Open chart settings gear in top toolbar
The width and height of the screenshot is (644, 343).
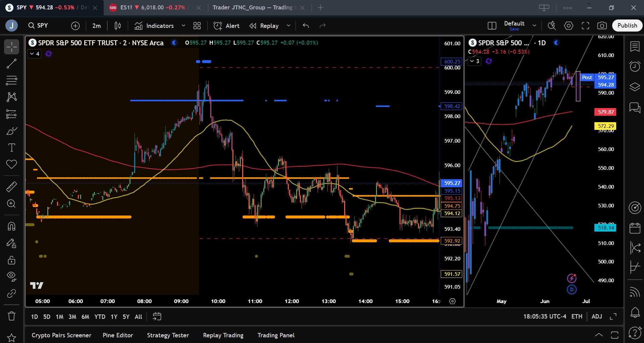coord(569,26)
